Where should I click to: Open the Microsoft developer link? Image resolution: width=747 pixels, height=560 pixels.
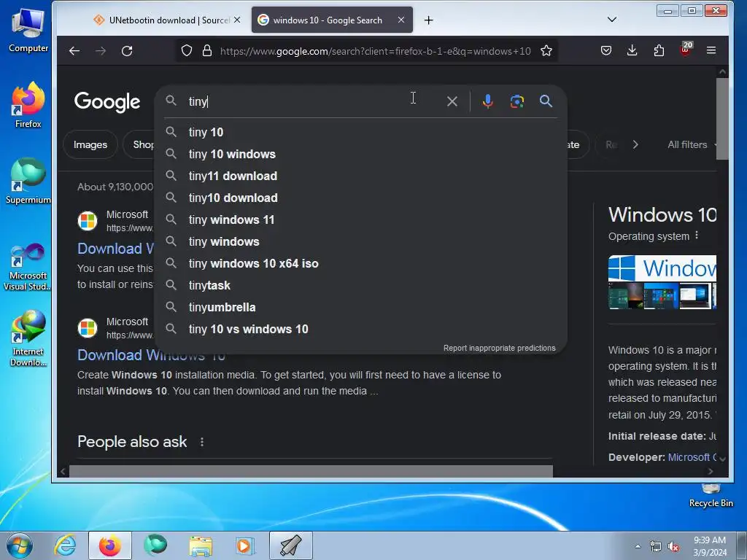point(692,457)
